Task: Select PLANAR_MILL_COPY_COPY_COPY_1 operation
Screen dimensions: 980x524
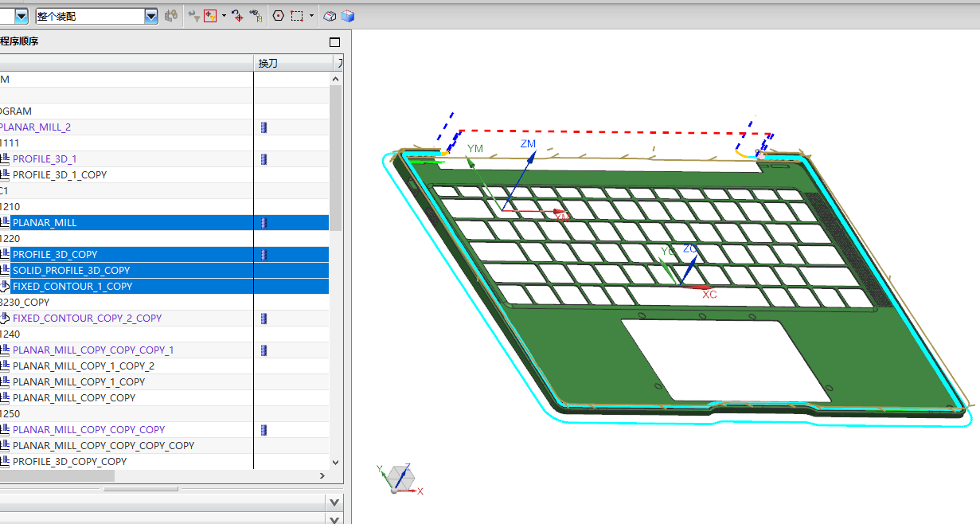Action: point(93,350)
